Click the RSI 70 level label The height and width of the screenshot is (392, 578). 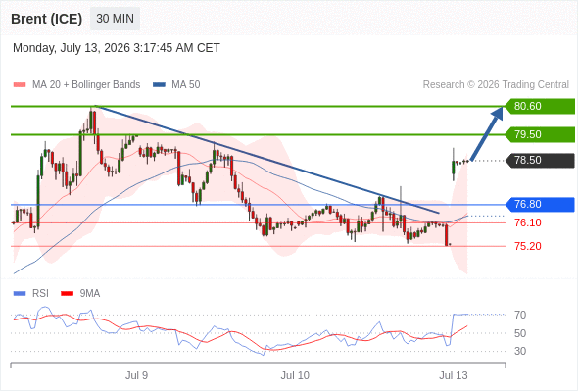click(520, 315)
